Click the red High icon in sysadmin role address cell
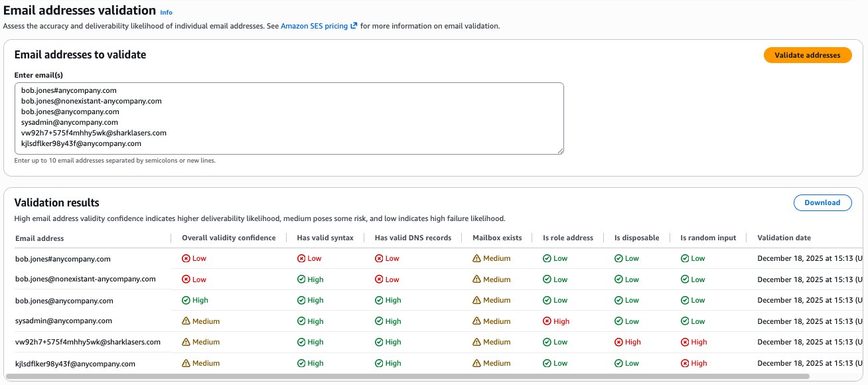Viewport: 868px width, 385px height. click(547, 321)
